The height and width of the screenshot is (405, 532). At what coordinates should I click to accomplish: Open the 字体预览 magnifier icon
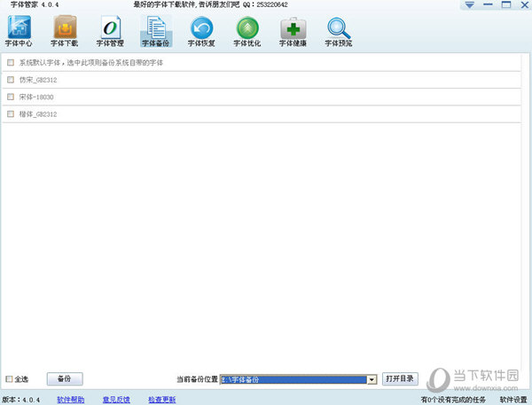[339, 31]
